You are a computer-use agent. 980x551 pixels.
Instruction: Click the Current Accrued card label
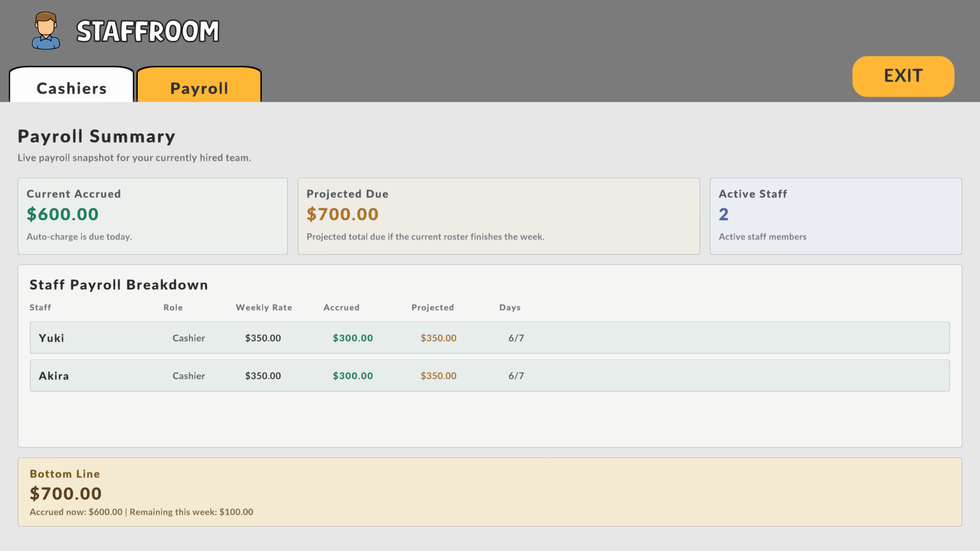tap(73, 194)
